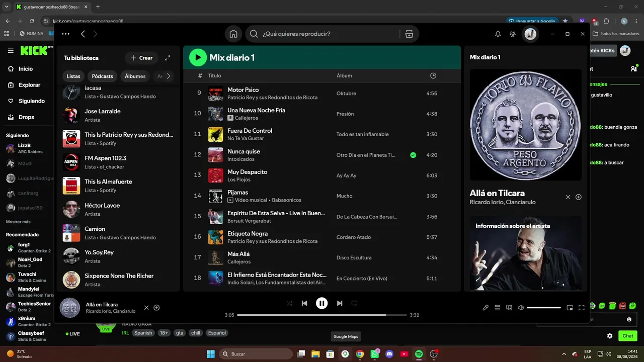Open the Browse icon in Spotify's search bar
Image resolution: width=644 pixels, height=362 pixels.
point(409,34)
